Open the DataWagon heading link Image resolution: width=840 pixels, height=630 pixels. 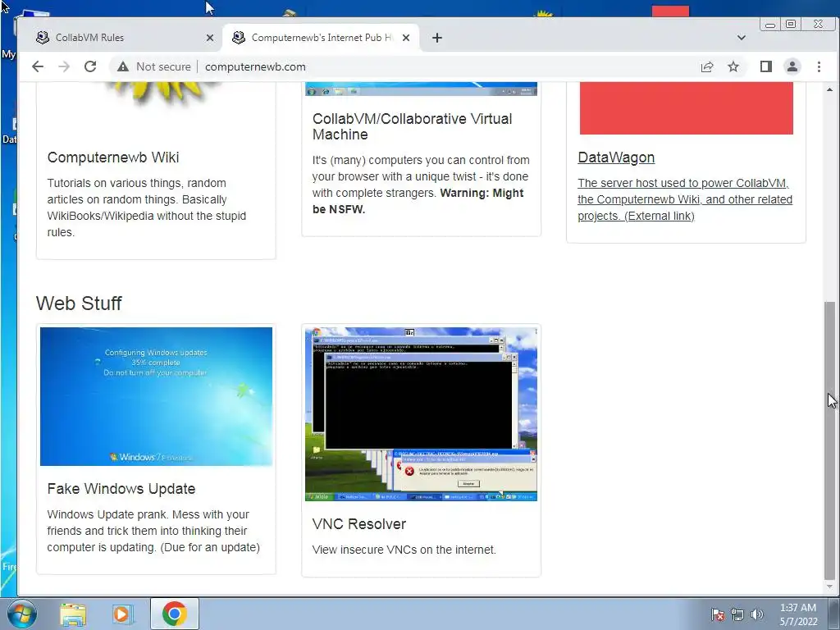(616, 157)
